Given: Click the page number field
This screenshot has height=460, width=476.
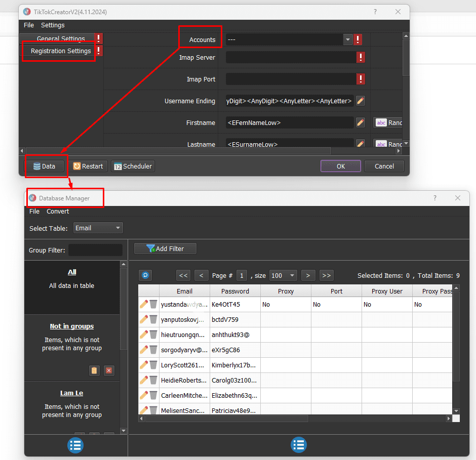Looking at the screenshot, I should click(242, 275).
